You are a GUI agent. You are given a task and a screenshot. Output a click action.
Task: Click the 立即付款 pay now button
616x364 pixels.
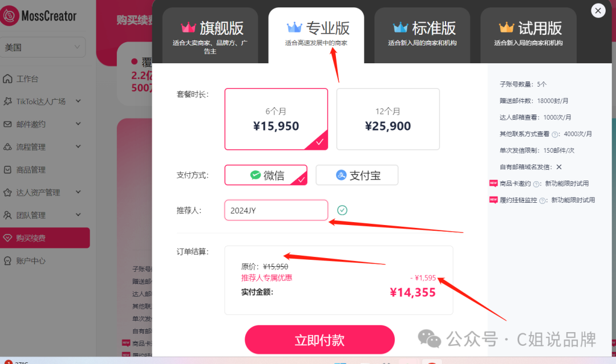(319, 340)
